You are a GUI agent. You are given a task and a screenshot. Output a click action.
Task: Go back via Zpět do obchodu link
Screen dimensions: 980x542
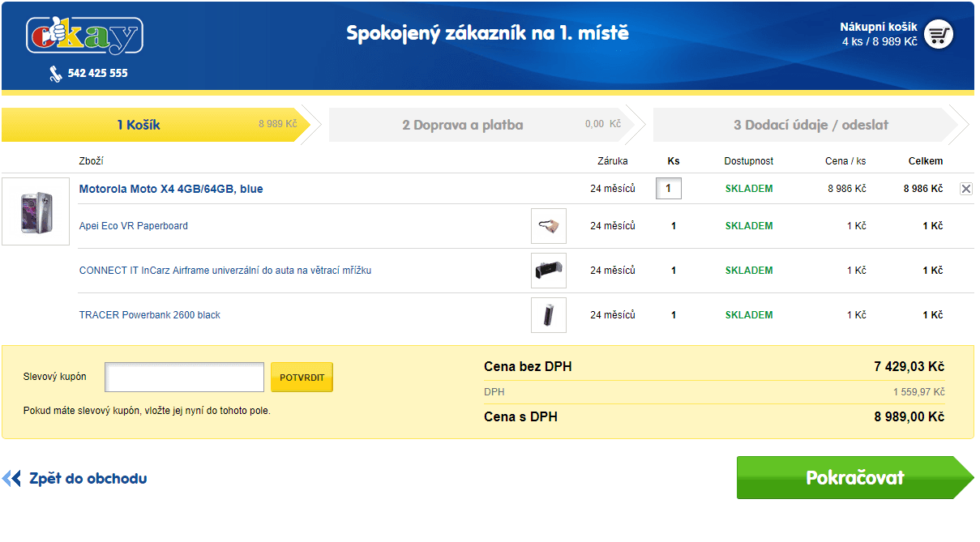pyautogui.click(x=88, y=479)
